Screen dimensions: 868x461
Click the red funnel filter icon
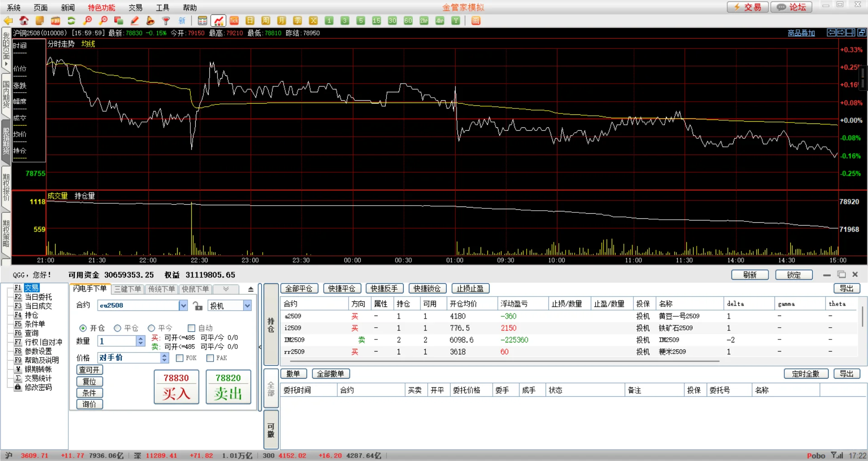pyautogui.click(x=166, y=21)
